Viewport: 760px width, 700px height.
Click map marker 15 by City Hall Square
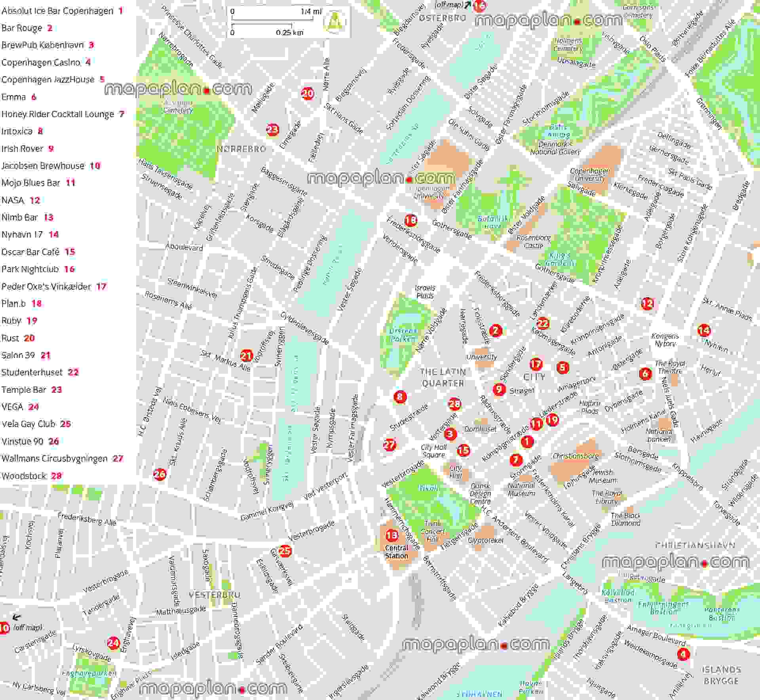(463, 450)
